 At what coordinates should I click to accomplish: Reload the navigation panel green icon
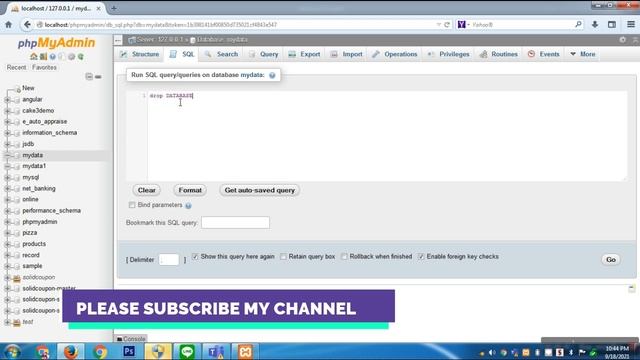pos(81,57)
